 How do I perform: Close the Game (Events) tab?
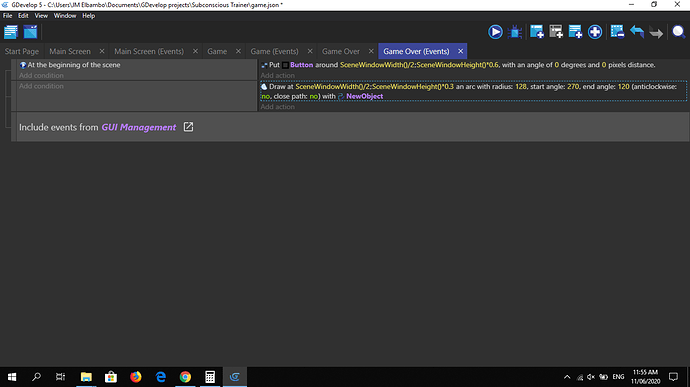[310, 51]
